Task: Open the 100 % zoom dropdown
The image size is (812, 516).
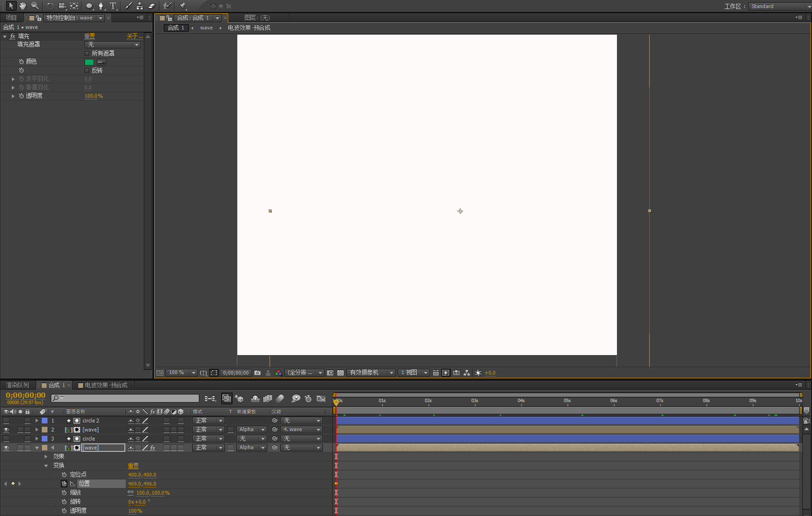Action: [x=182, y=373]
